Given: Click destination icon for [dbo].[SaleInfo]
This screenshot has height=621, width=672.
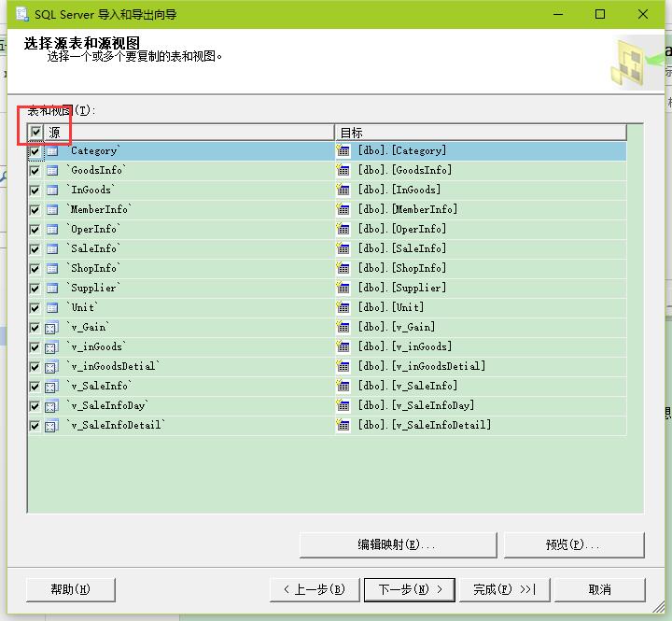Looking at the screenshot, I should point(343,248).
